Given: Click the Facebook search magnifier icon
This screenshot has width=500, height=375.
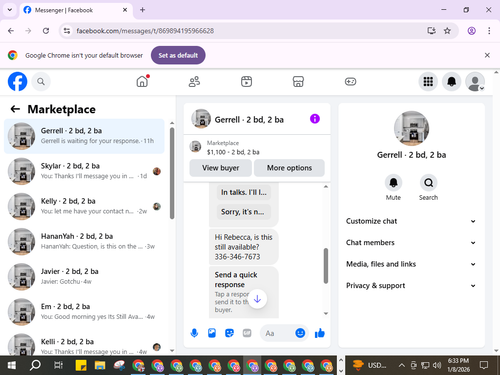Looking at the screenshot, I should tap(41, 82).
